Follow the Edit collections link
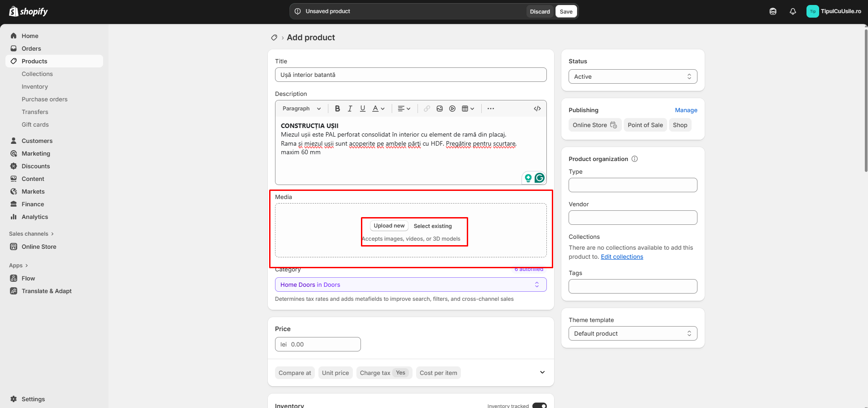 click(x=621, y=256)
